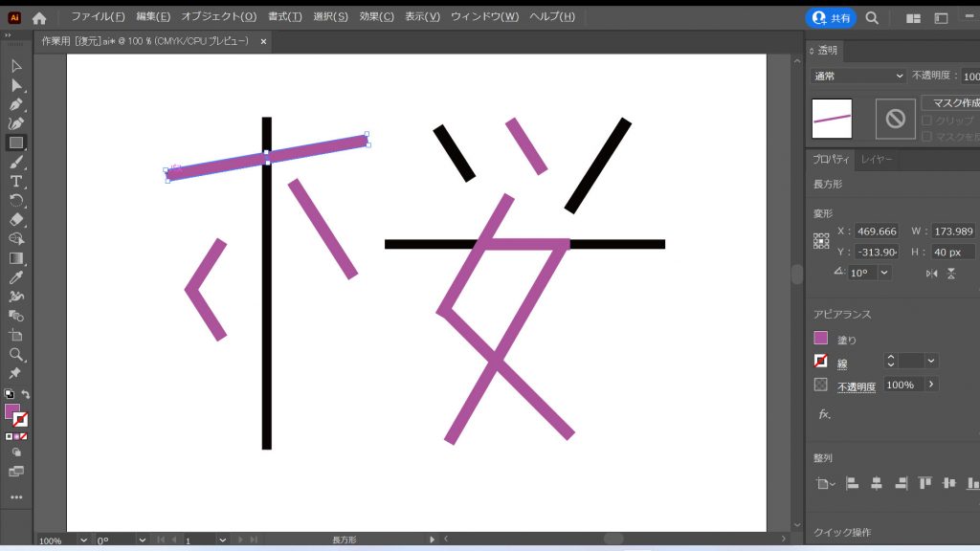Viewport: 980px width, 551px height.
Task: Select the Direct Selection tool
Action: pyautogui.click(x=16, y=85)
